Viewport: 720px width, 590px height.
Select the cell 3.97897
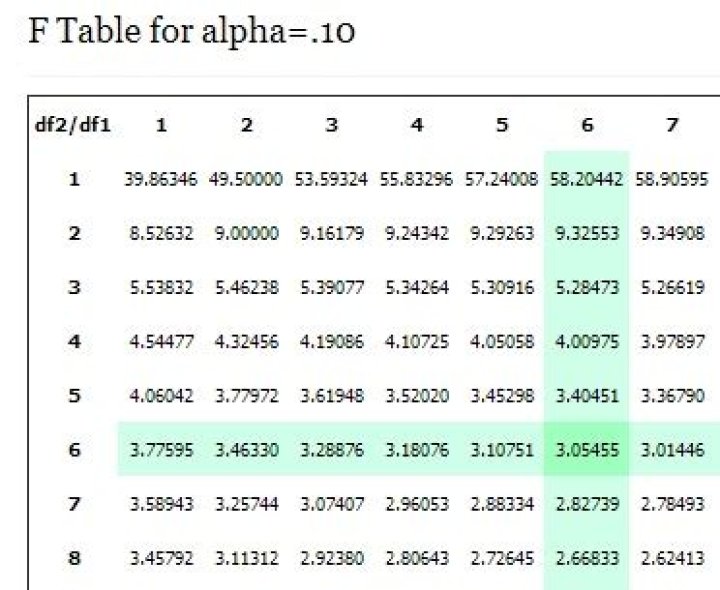(x=672, y=342)
